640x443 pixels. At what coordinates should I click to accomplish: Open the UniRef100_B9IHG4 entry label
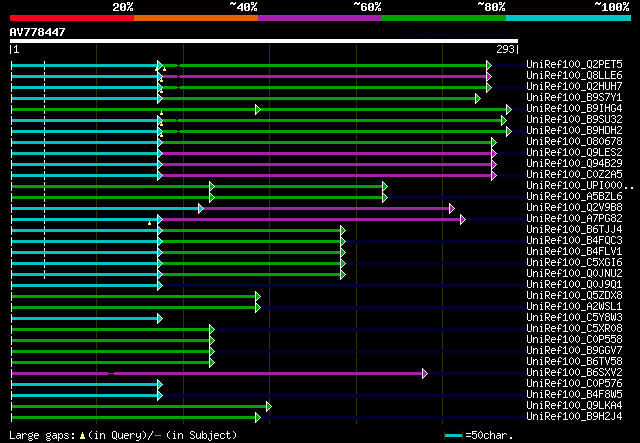coord(574,109)
